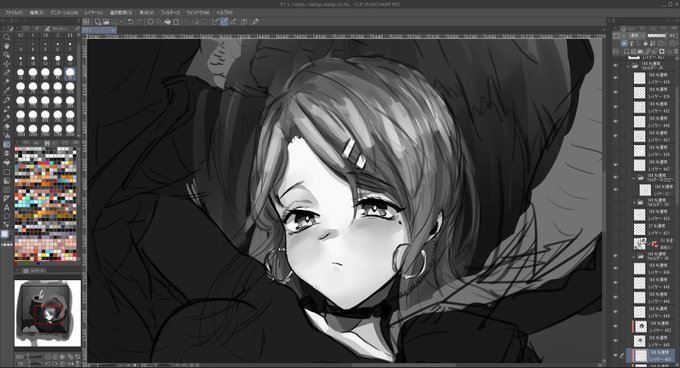Hide the フォルダー 25 folder
The image size is (680, 368).
615,66
